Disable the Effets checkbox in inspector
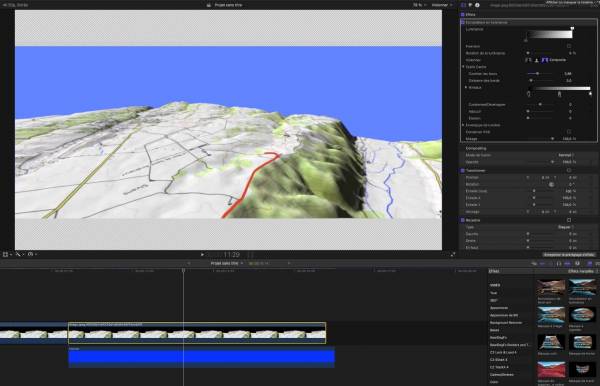600x386 pixels. pyautogui.click(x=463, y=15)
